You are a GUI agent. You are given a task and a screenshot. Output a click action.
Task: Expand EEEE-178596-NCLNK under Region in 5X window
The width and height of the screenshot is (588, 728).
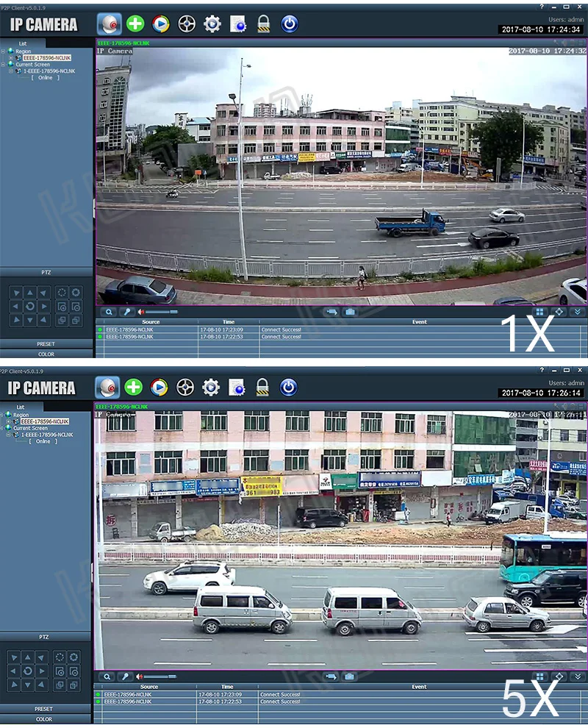(9, 421)
